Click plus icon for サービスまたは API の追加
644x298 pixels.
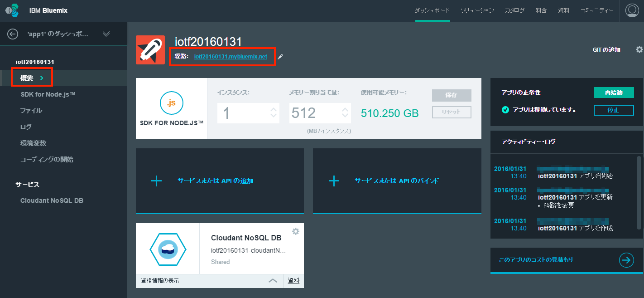click(156, 181)
